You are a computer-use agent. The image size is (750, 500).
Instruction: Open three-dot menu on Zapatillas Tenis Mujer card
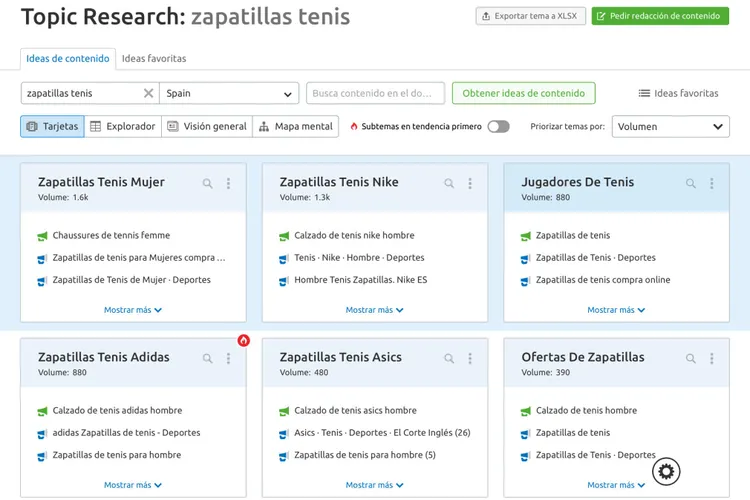229,183
